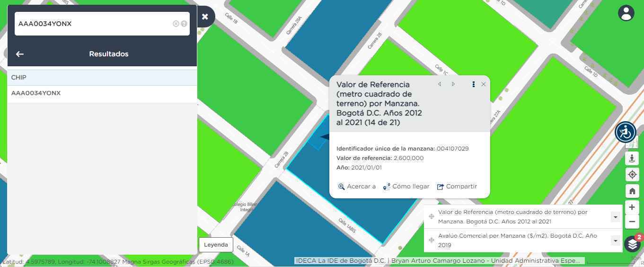This screenshot has width=644, height=267.
Task: Zoom out with the minus button
Action: click(632, 222)
